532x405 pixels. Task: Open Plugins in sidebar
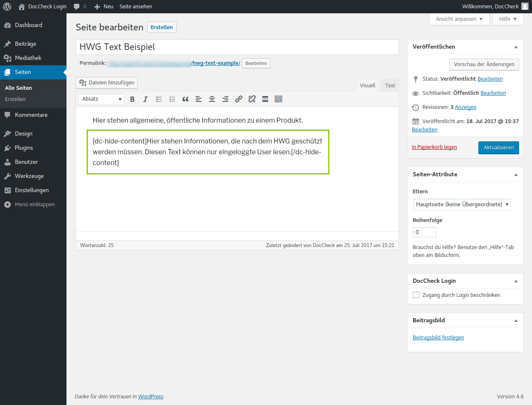tap(33, 148)
